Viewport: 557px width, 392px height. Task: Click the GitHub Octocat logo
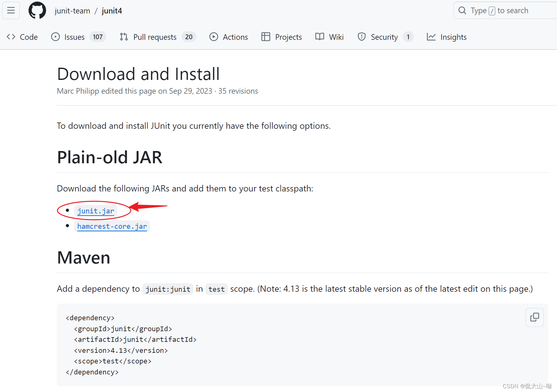[x=37, y=11]
